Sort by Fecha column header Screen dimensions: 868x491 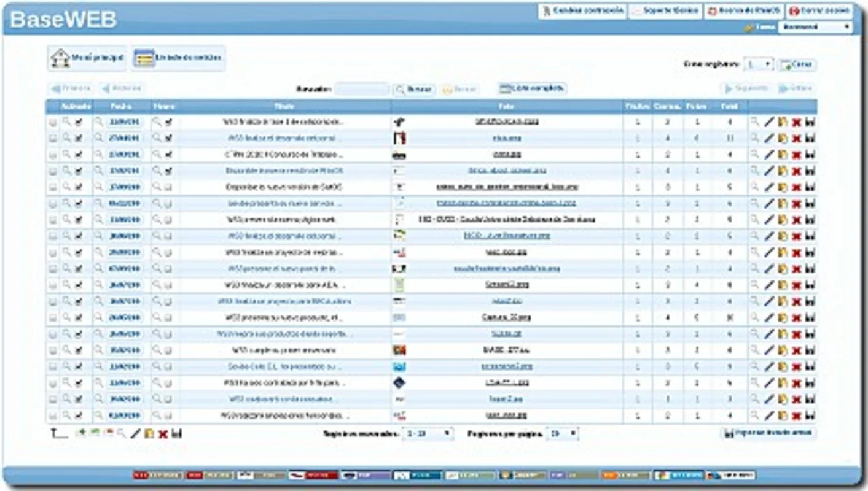(x=121, y=106)
